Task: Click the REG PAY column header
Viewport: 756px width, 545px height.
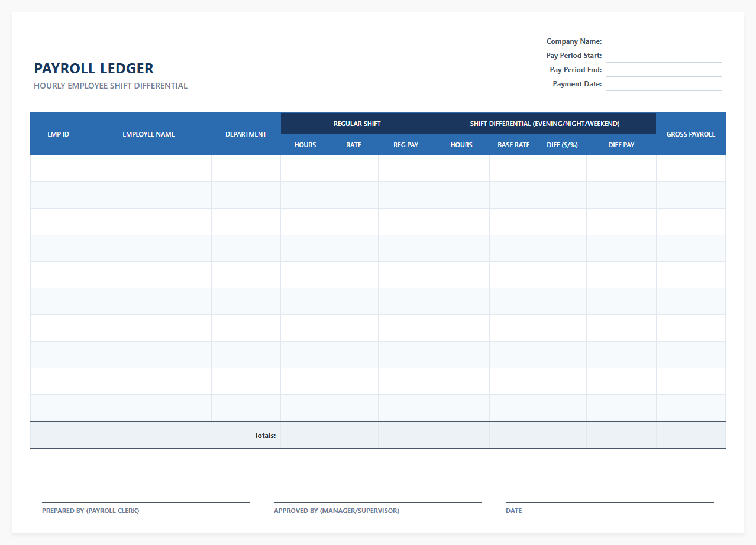Action: click(406, 145)
